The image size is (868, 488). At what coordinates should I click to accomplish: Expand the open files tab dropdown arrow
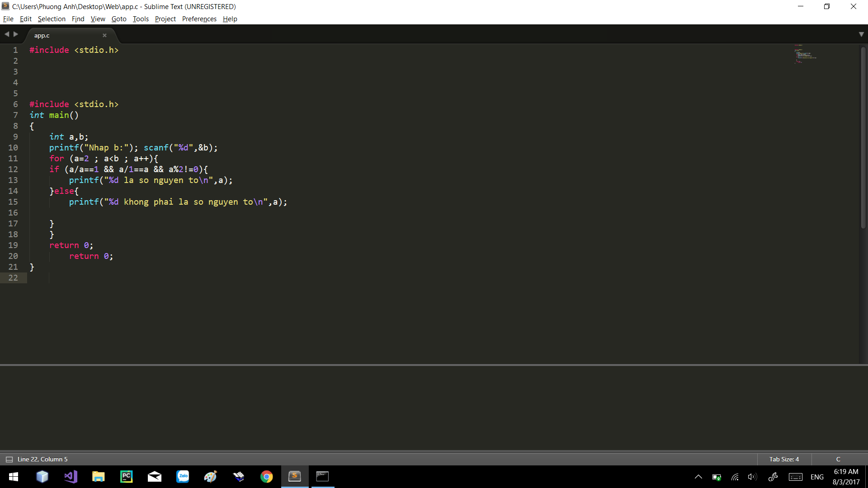861,34
